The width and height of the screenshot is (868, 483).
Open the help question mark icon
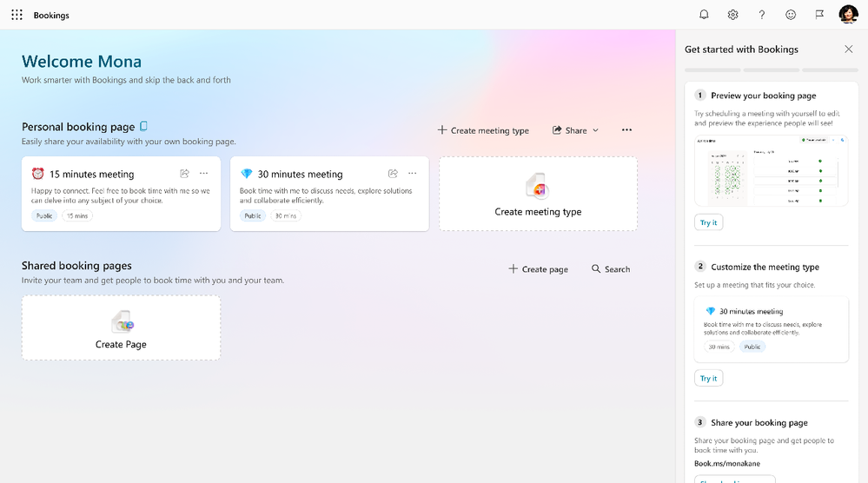[762, 15]
